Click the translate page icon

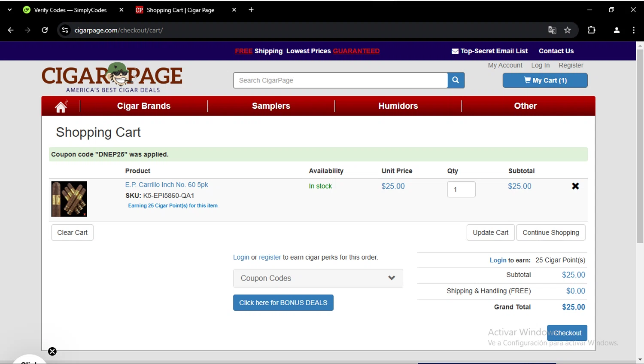(552, 30)
